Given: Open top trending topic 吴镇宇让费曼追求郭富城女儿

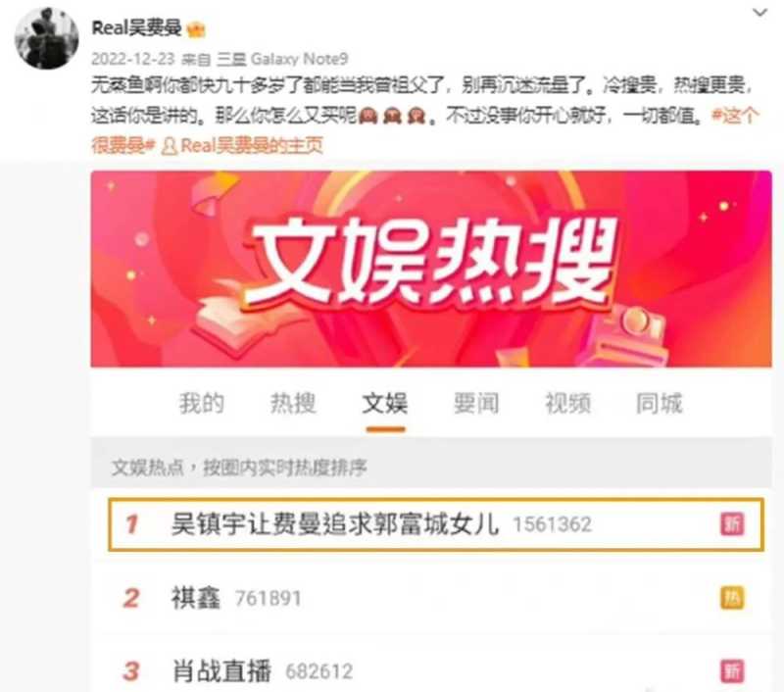Looking at the screenshot, I should [436, 524].
